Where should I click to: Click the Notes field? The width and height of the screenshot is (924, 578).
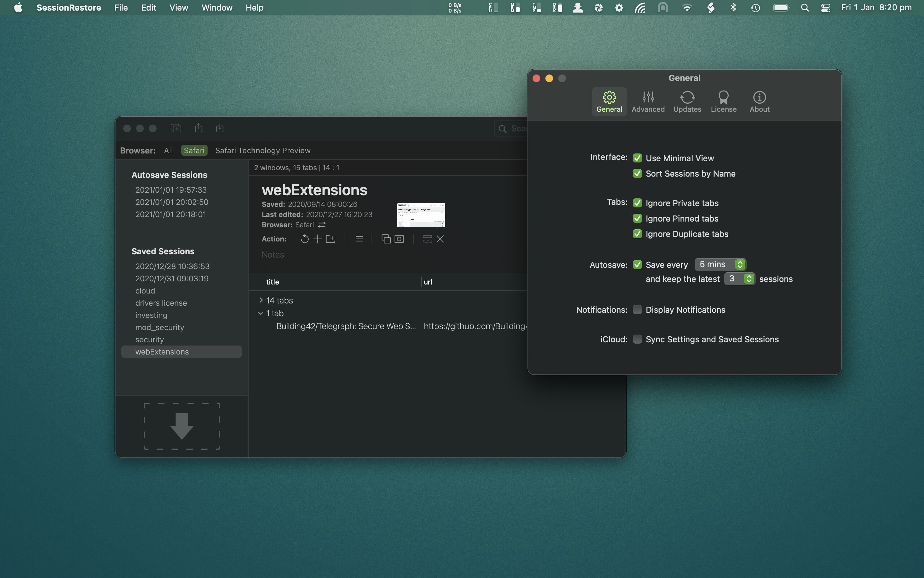pos(273,255)
